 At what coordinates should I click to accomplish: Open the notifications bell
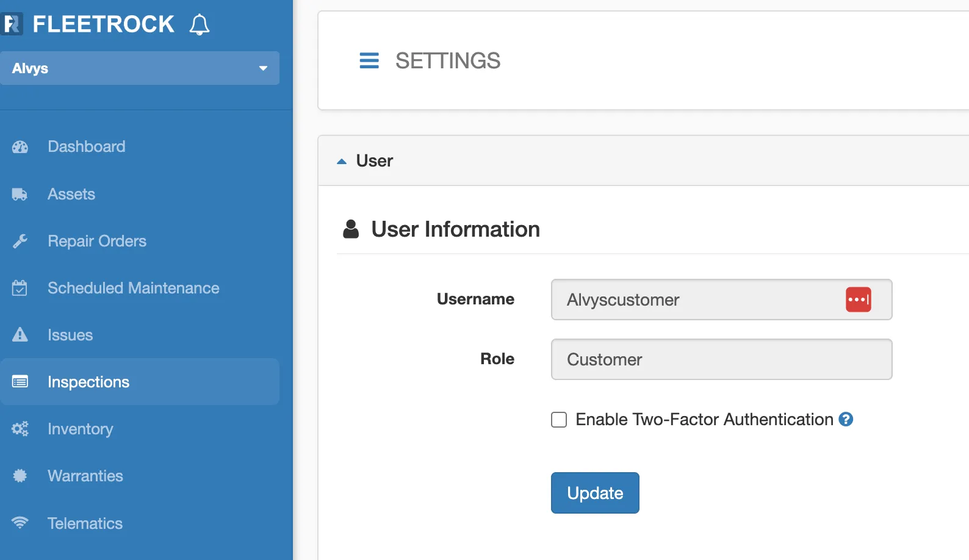(199, 25)
